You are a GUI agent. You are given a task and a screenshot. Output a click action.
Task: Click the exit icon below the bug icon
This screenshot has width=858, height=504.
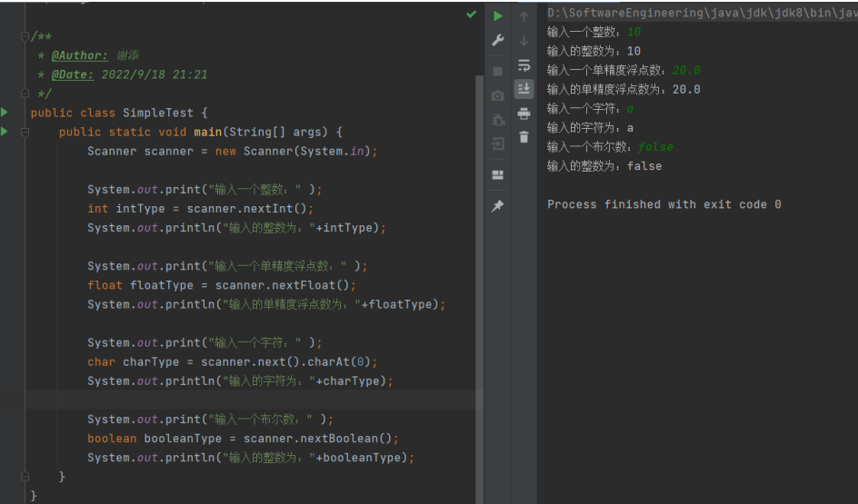[498, 143]
